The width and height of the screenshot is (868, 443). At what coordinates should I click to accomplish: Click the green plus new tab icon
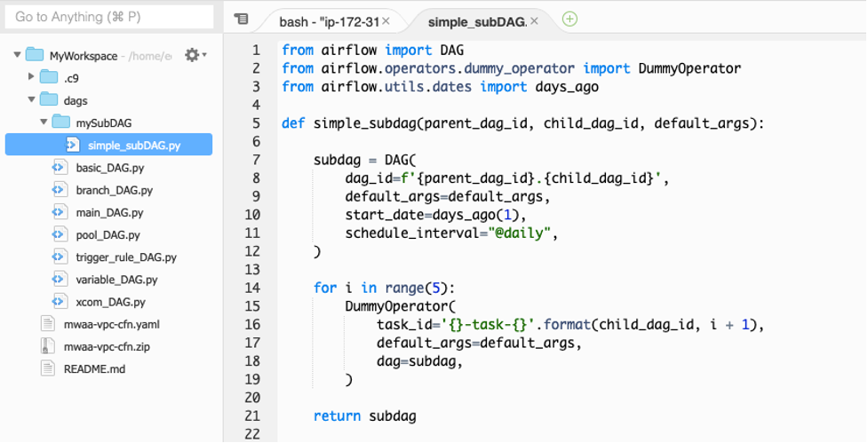[570, 19]
